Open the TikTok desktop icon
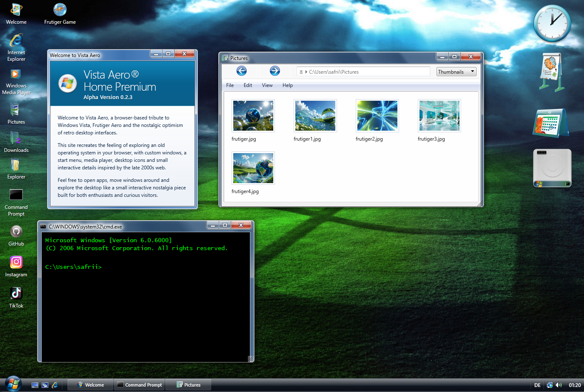The width and height of the screenshot is (584, 392). (16, 298)
